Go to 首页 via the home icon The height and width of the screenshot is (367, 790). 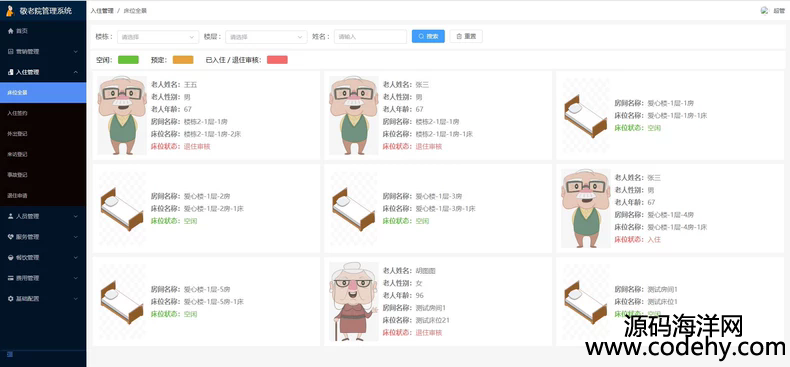[11, 31]
